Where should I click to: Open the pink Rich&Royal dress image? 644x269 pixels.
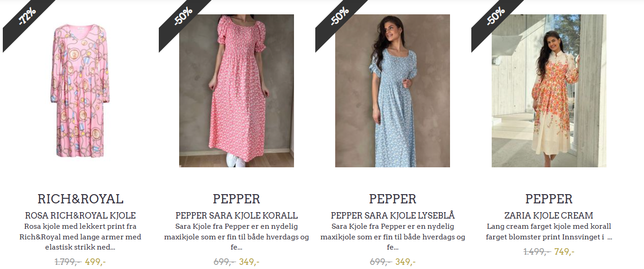[80, 91]
